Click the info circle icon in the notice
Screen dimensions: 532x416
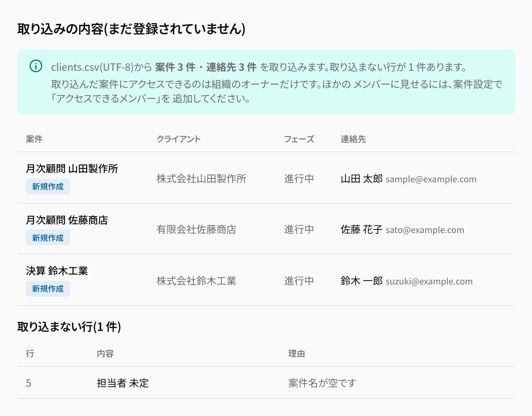(36, 66)
